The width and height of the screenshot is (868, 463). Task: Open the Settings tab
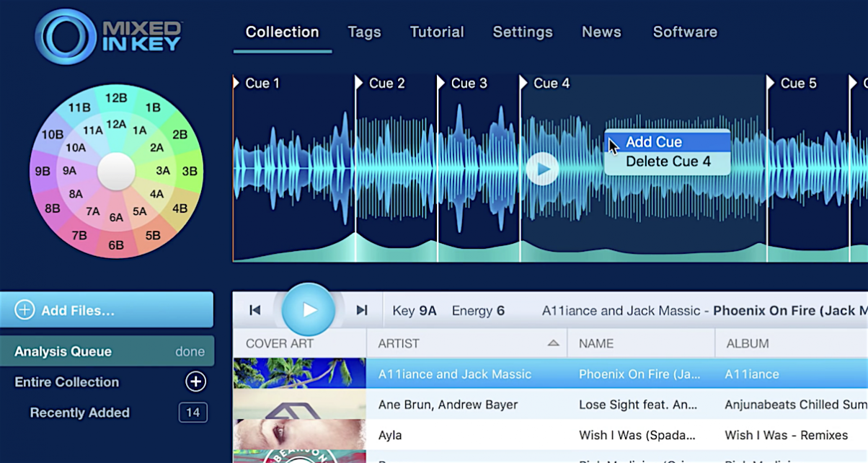click(x=522, y=32)
